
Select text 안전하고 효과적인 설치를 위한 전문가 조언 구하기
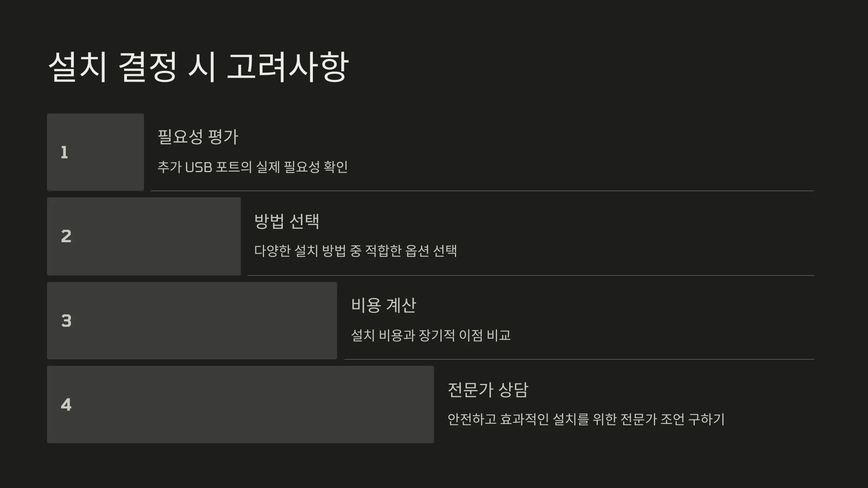click(586, 419)
